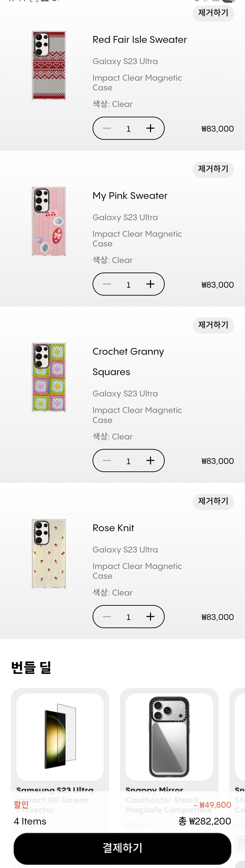Tap minus icon for My Pink Sweater
The image size is (245, 868).
click(107, 285)
